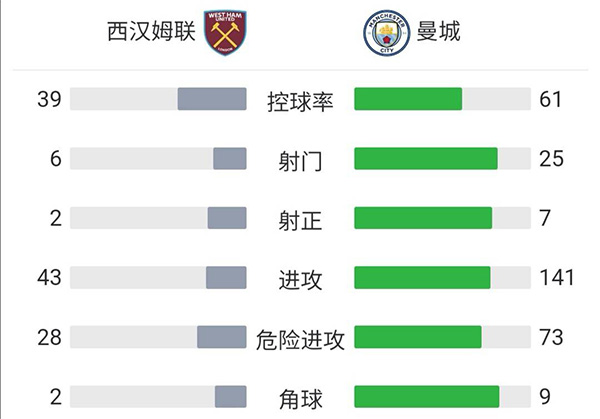Select the 角球 stat label
The image size is (600, 419).
[300, 399]
